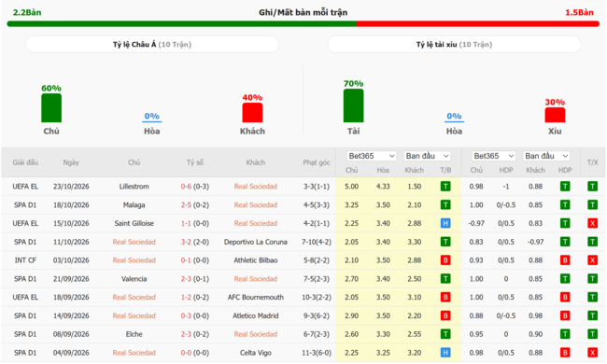Open the Lillestrom team link
Screen dimensions: 607x364
[x=134, y=187]
